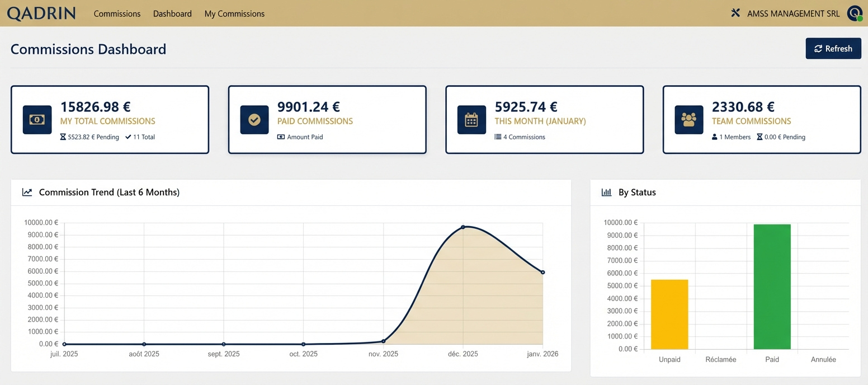Click the yellow Unpaid bar in status chart
The width and height of the screenshot is (868, 385).
pyautogui.click(x=669, y=314)
